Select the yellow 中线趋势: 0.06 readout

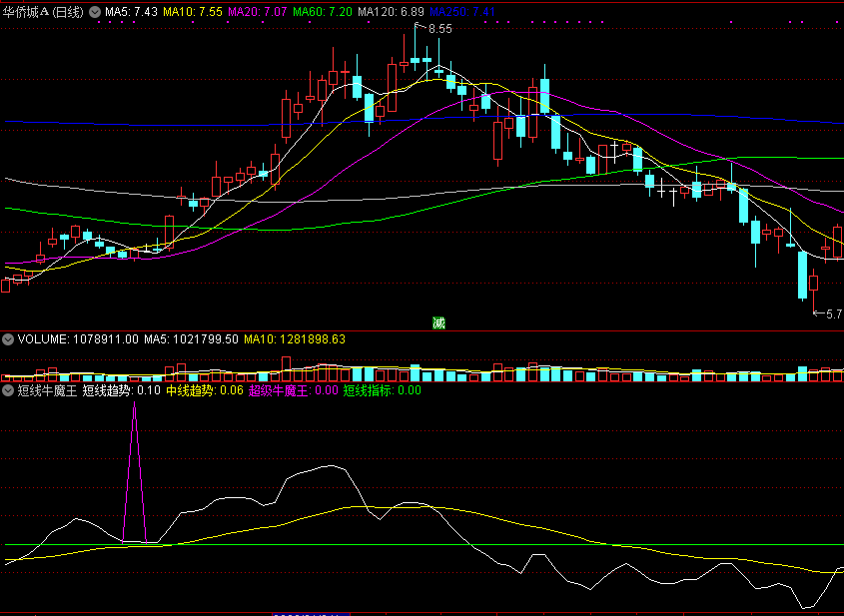pyautogui.click(x=205, y=390)
